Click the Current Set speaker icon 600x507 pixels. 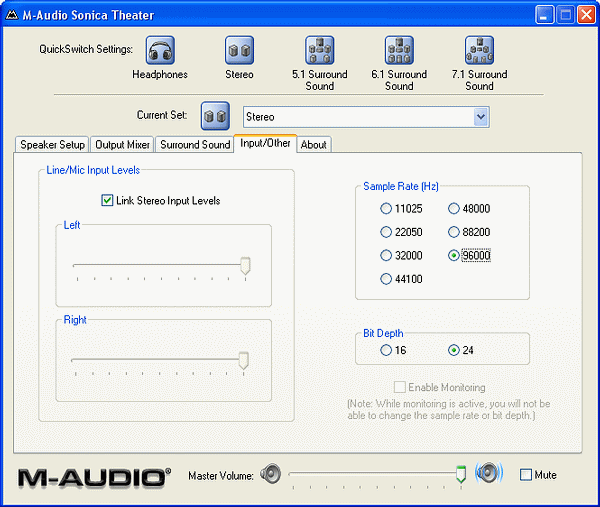click(x=215, y=116)
